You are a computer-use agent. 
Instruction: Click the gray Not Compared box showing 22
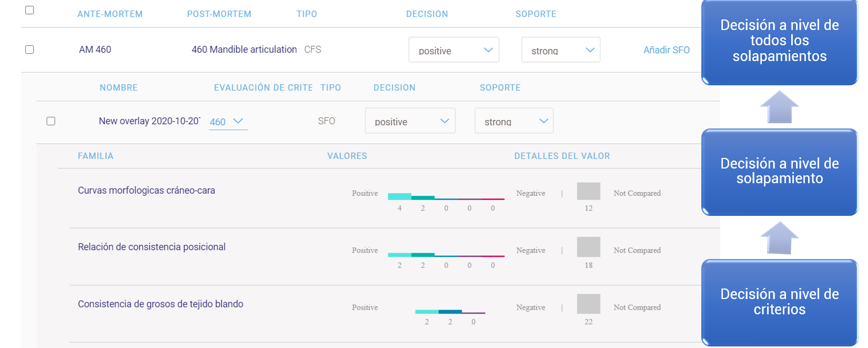[x=588, y=304]
